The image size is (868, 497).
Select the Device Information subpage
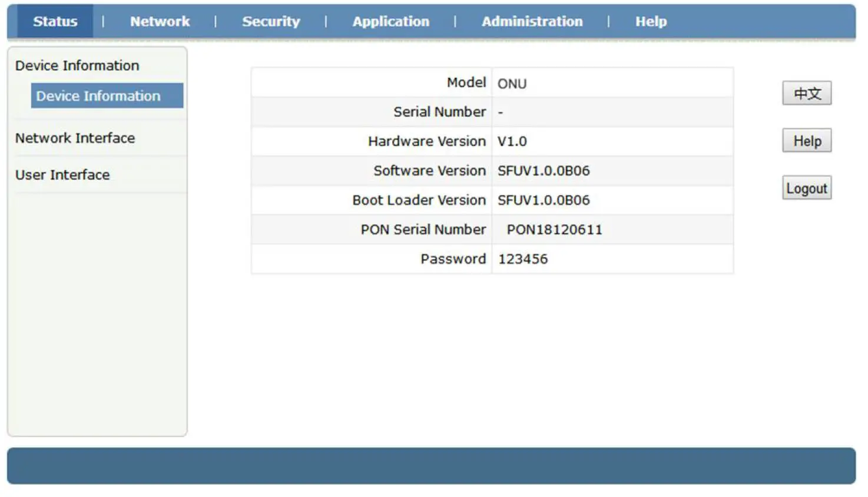[x=106, y=95]
